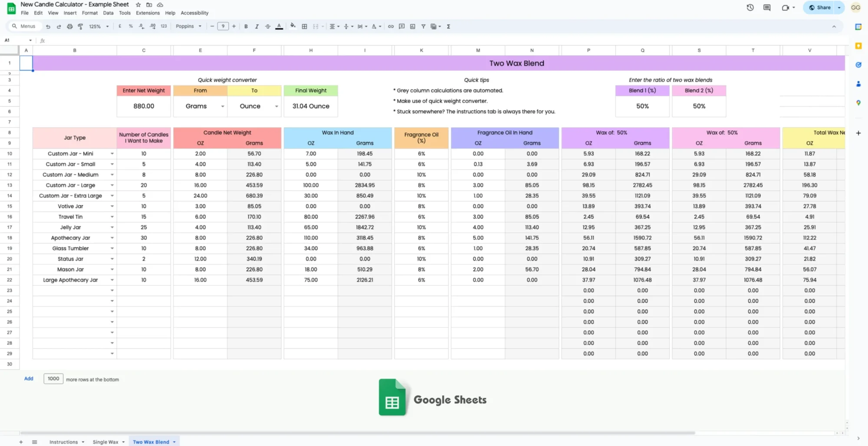Decrease font size with the minus button
868x446 pixels.
[x=212, y=26]
